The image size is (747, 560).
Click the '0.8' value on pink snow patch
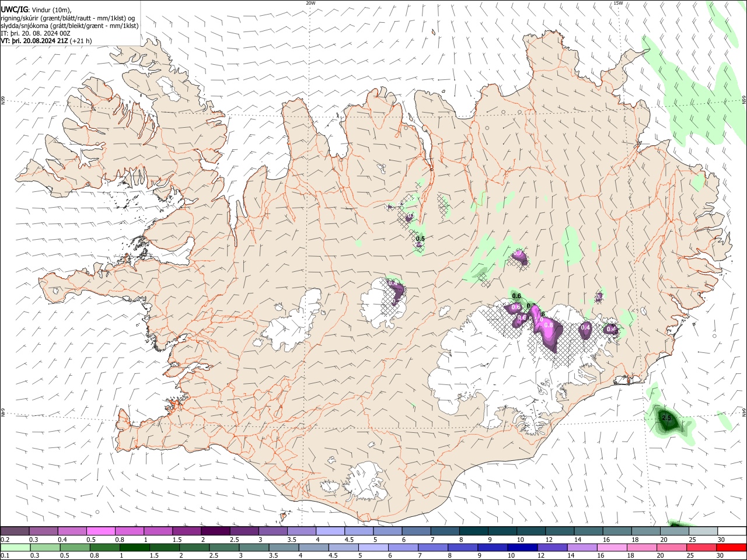[x=549, y=325]
